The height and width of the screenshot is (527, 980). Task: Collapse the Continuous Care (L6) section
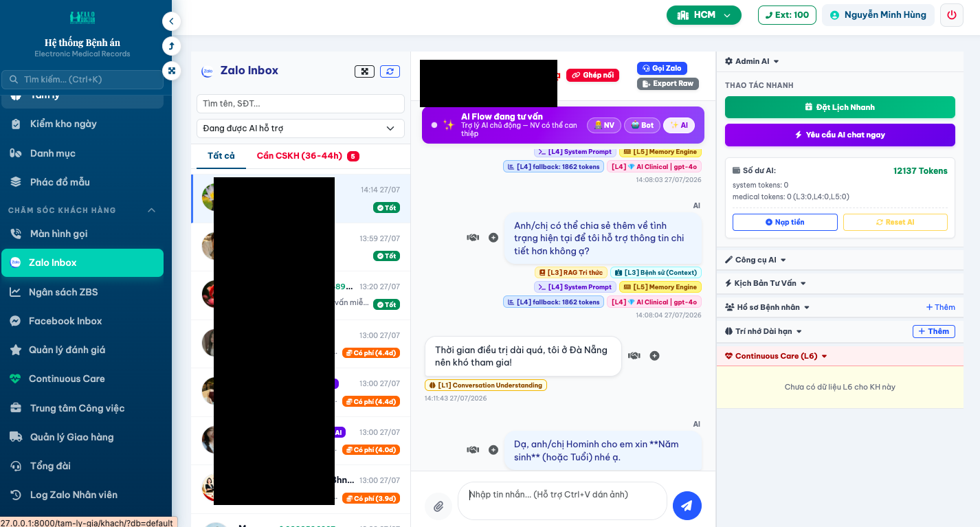(776, 356)
